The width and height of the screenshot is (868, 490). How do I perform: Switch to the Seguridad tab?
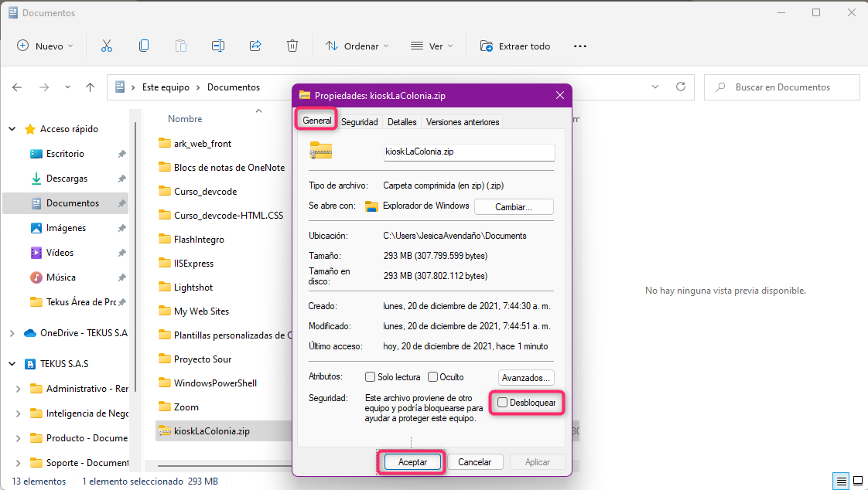click(x=360, y=122)
